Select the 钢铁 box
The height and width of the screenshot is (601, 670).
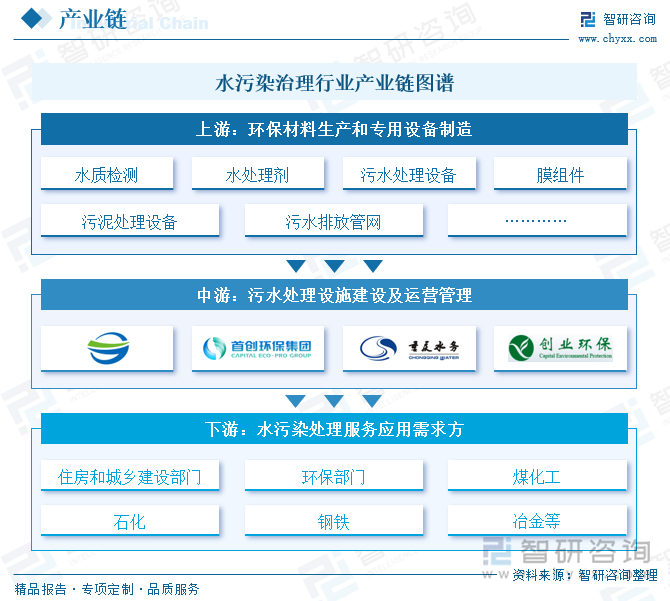tap(334, 521)
